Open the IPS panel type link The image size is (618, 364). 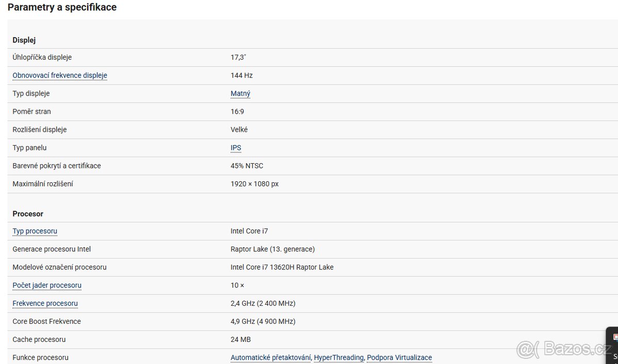pos(236,148)
